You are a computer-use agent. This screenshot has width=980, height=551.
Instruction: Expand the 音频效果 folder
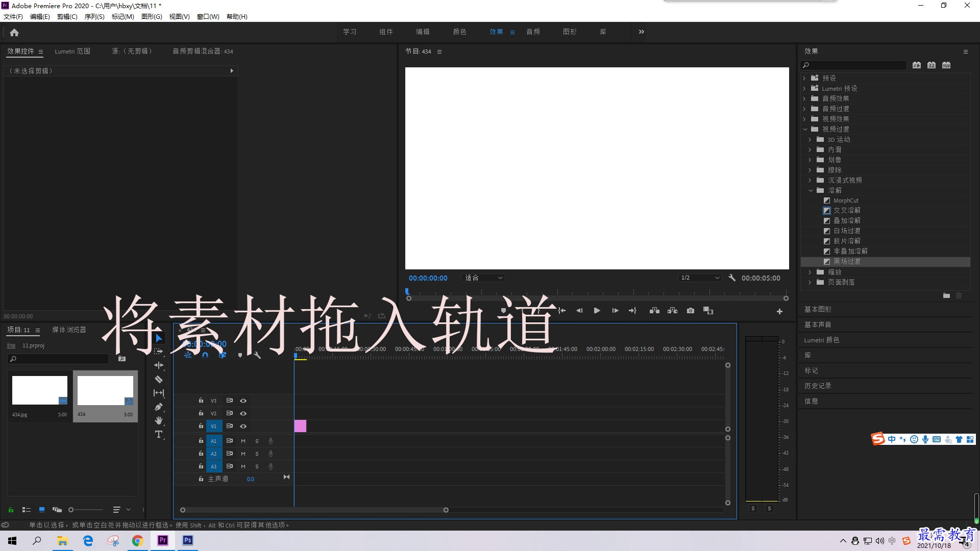(804, 98)
